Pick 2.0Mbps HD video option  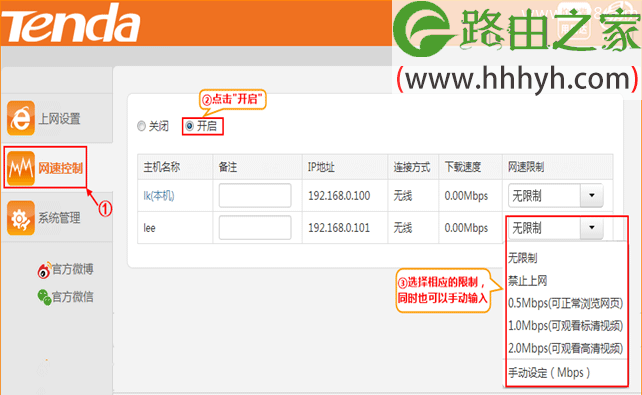pyautogui.click(x=565, y=348)
